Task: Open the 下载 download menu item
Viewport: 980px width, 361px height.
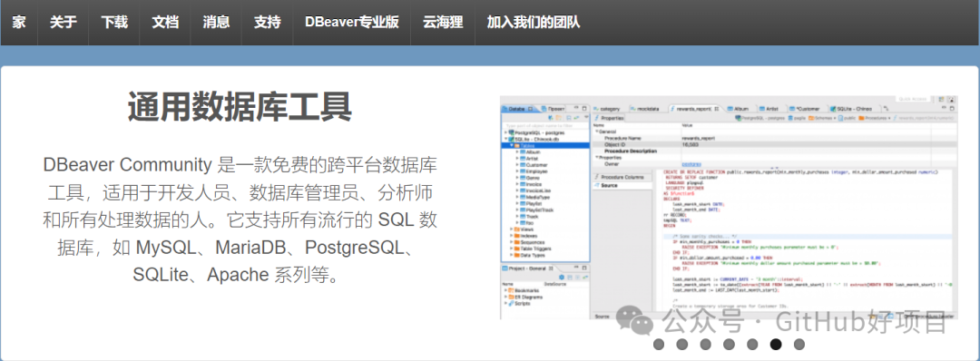Action: pos(114,23)
